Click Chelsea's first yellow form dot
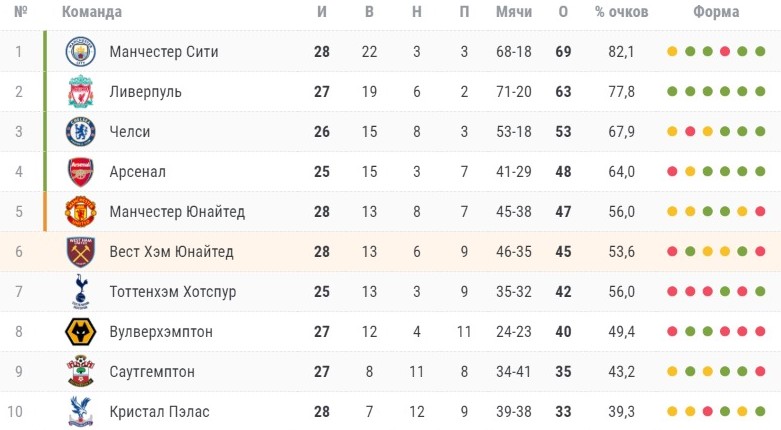 tap(672, 132)
